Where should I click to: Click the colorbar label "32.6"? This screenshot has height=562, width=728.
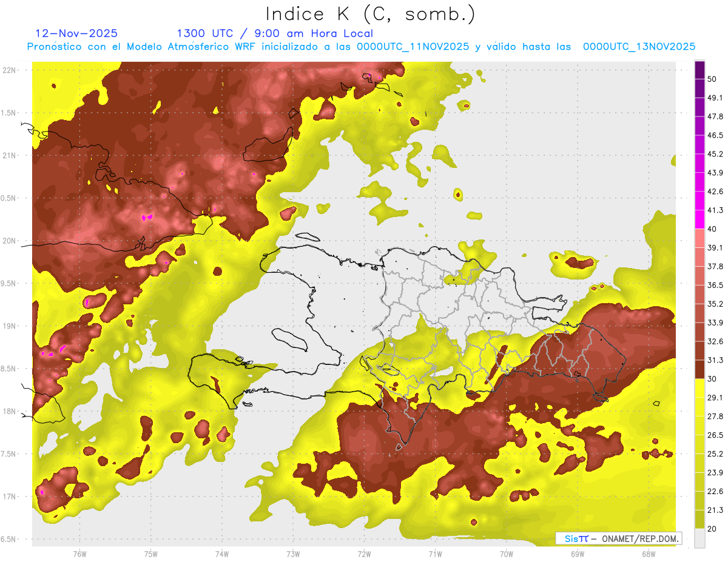[715, 342]
